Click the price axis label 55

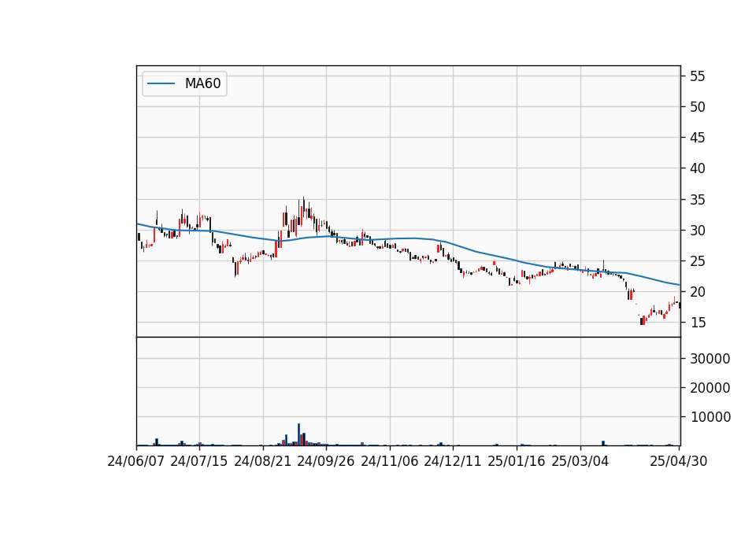click(x=698, y=76)
